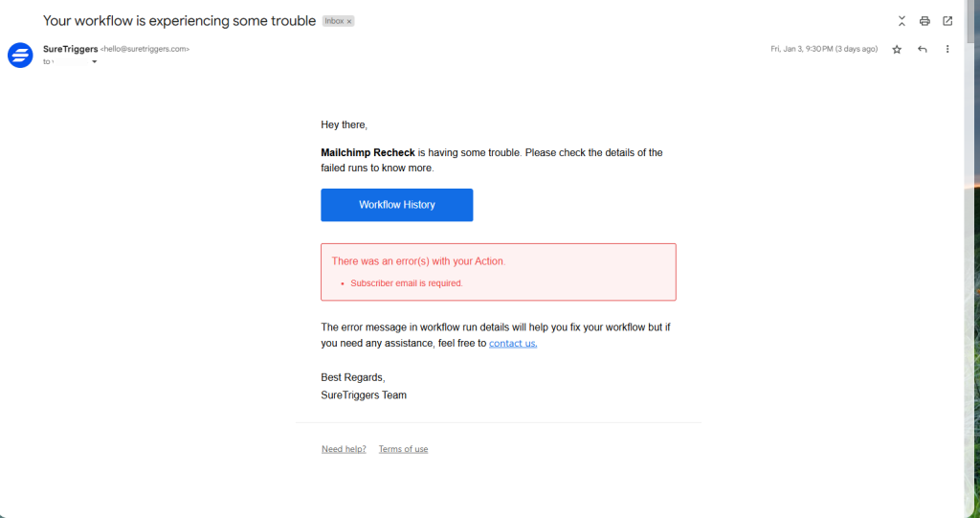This screenshot has height=518, width=980.
Task: Open the Workflow History button
Action: point(396,205)
